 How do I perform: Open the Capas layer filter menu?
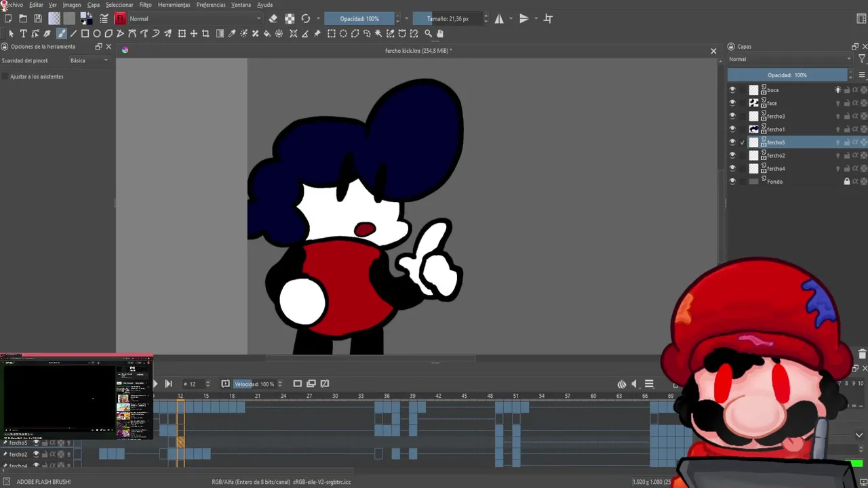[x=862, y=59]
